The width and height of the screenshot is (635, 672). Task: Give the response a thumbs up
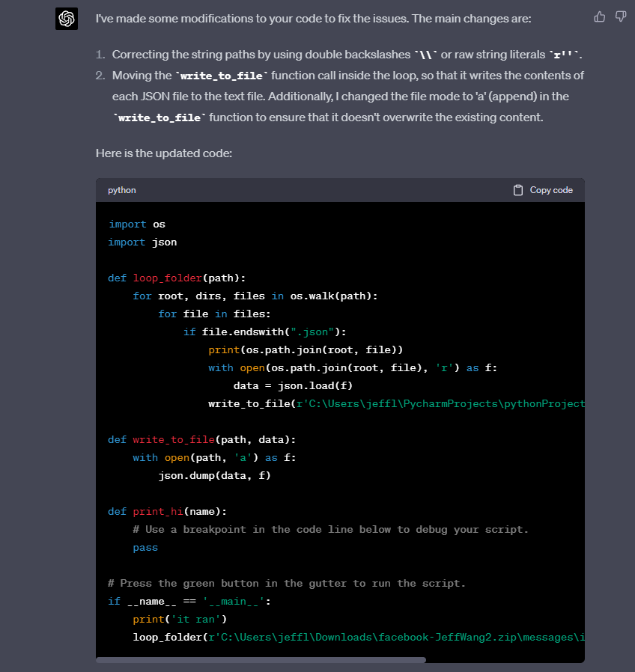(599, 16)
